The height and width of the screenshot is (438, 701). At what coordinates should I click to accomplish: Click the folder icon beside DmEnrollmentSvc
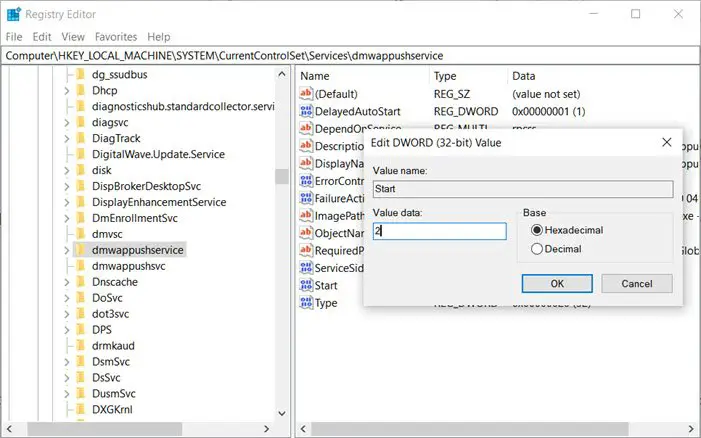pyautogui.click(x=80, y=218)
